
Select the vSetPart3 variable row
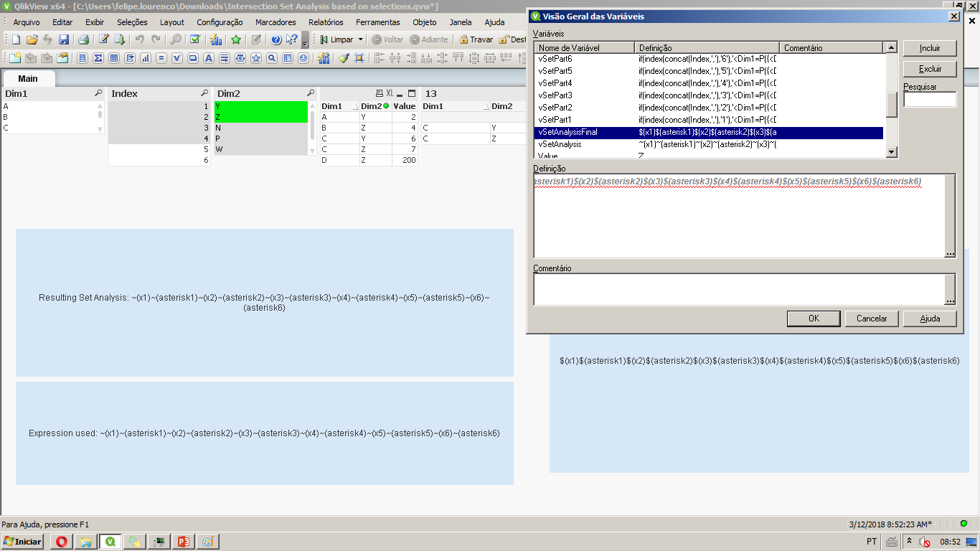pos(710,95)
